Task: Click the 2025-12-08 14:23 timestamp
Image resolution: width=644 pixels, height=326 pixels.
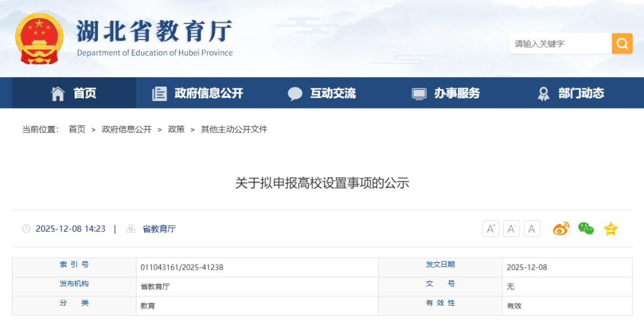Action: (x=70, y=229)
